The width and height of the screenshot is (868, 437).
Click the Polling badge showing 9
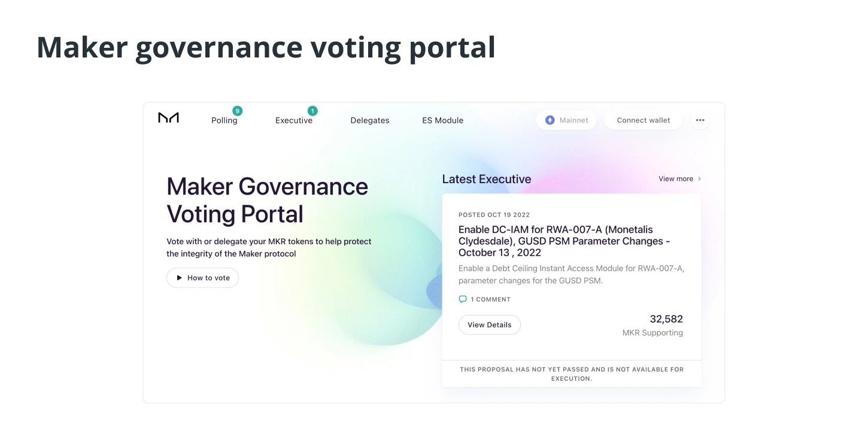(238, 111)
